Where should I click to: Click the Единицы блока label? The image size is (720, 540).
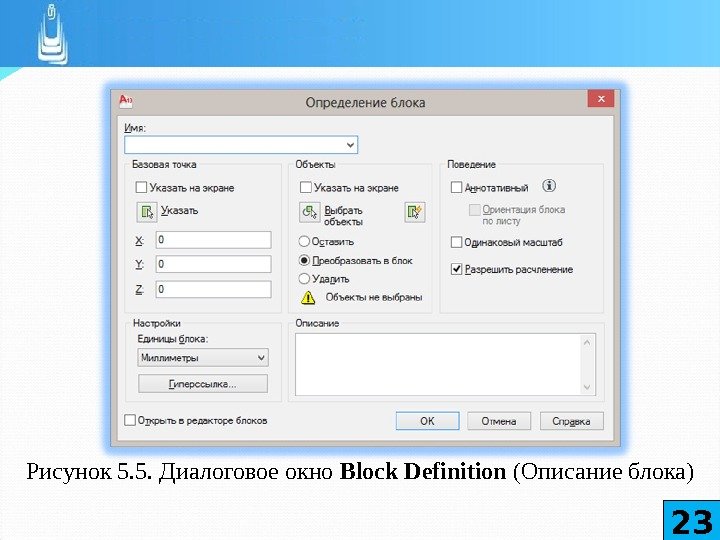coord(173,339)
